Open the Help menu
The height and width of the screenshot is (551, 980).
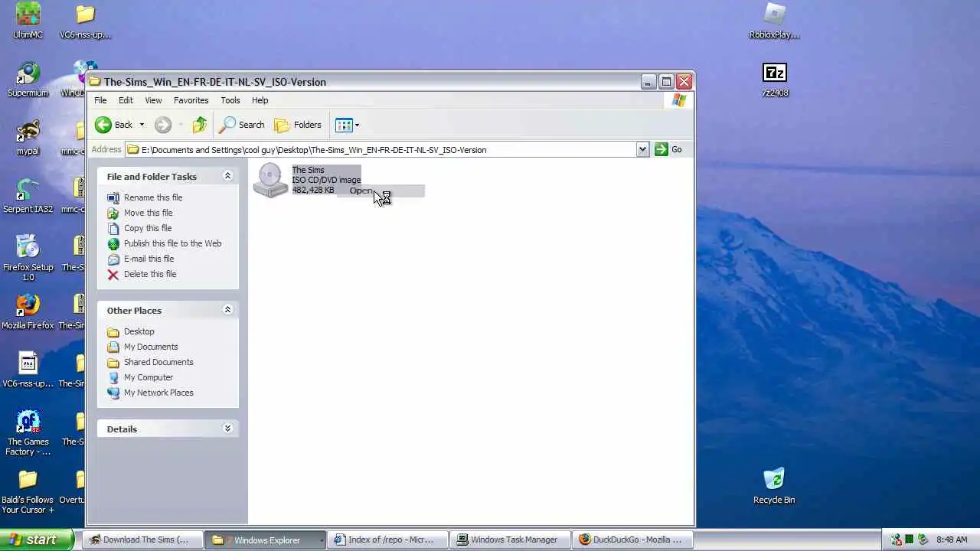tap(260, 100)
